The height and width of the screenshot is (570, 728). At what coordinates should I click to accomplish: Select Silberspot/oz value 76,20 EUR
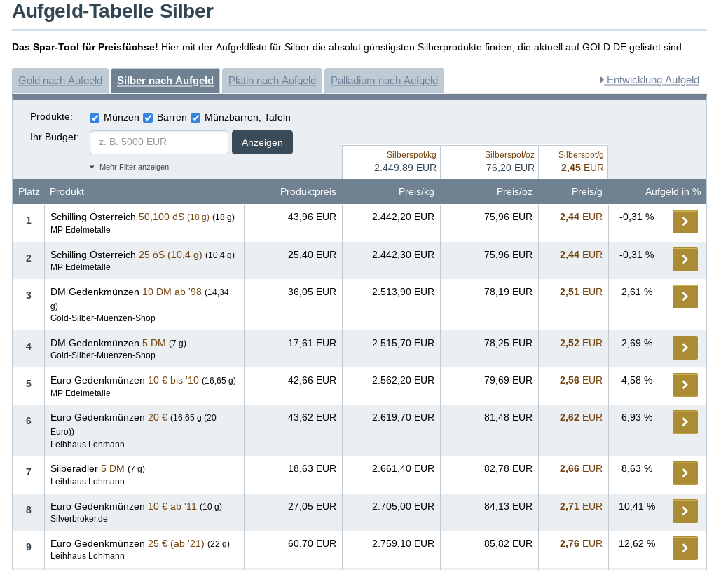510,168
